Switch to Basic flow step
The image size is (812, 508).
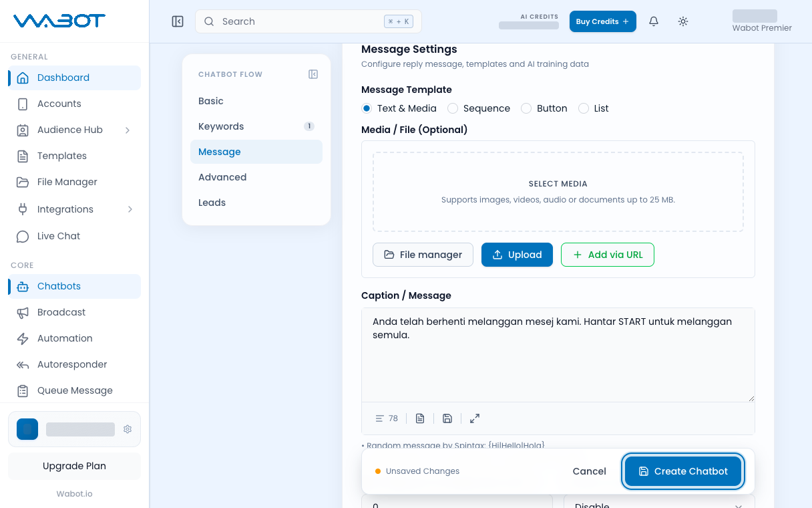[256, 101]
